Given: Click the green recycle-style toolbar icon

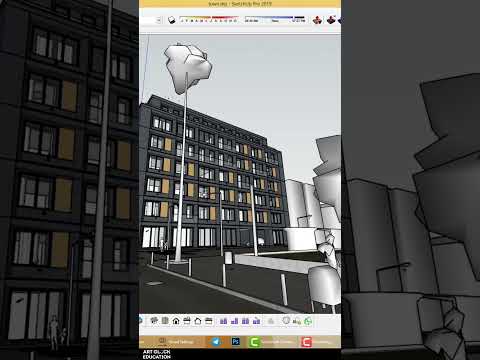Looking at the screenshot, I should point(308,321).
